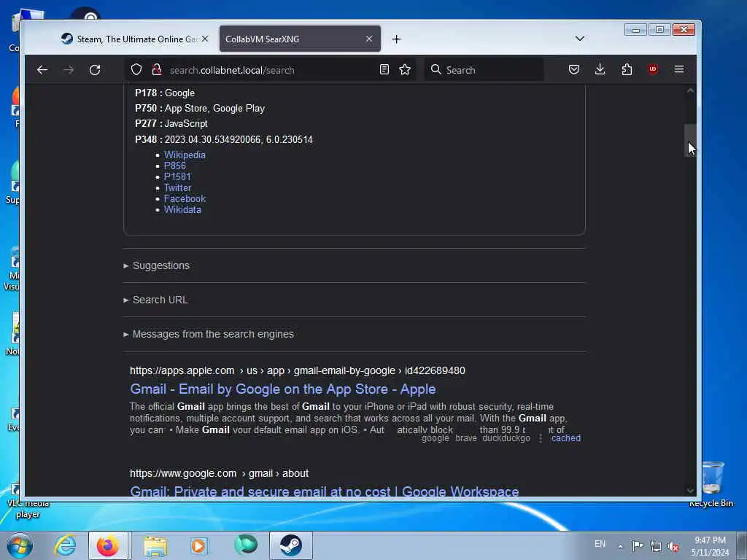Screen dimensions: 747x560
Task: Click the 'P750 : App Store, Google Play' row
Action: coord(200,109)
